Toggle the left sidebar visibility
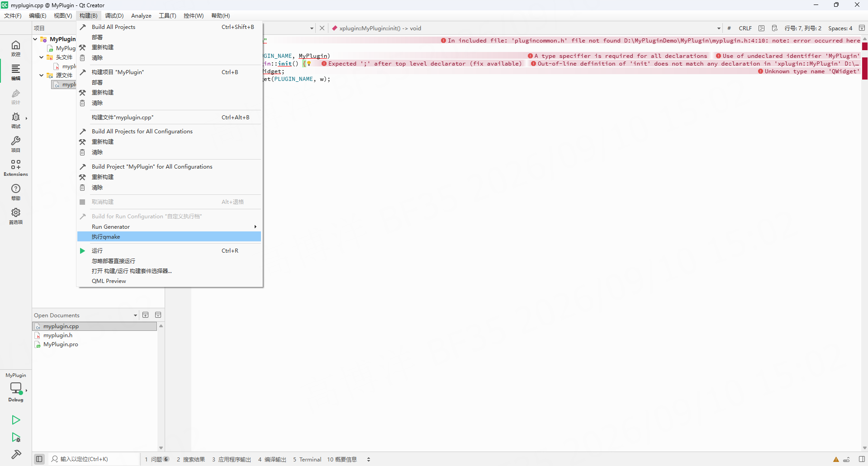Viewport: 868px width, 466px height. tap(39, 459)
